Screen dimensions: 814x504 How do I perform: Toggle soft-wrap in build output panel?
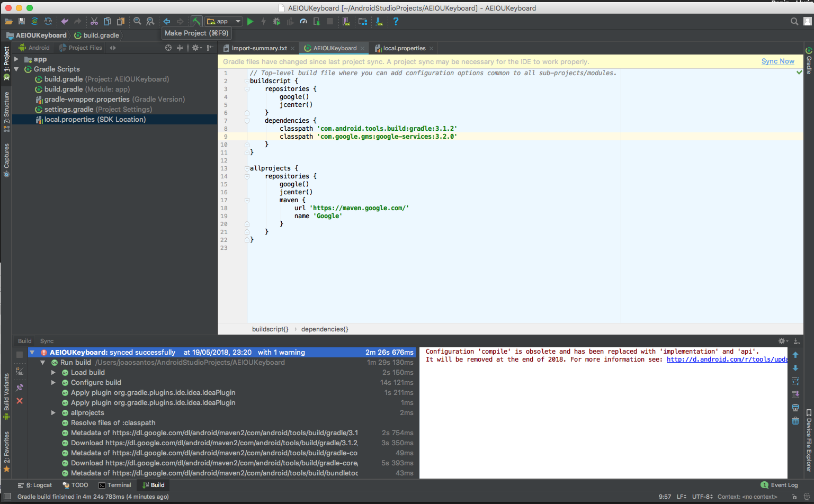[795, 381]
